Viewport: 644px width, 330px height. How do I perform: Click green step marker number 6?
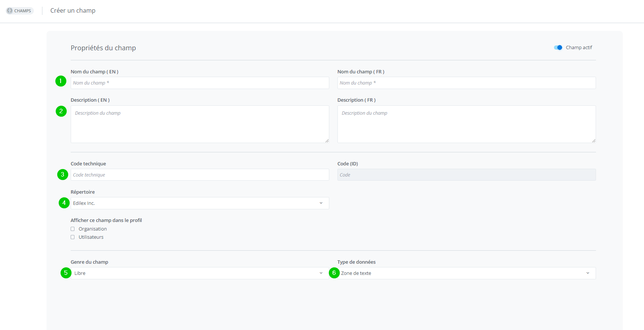pyautogui.click(x=334, y=273)
